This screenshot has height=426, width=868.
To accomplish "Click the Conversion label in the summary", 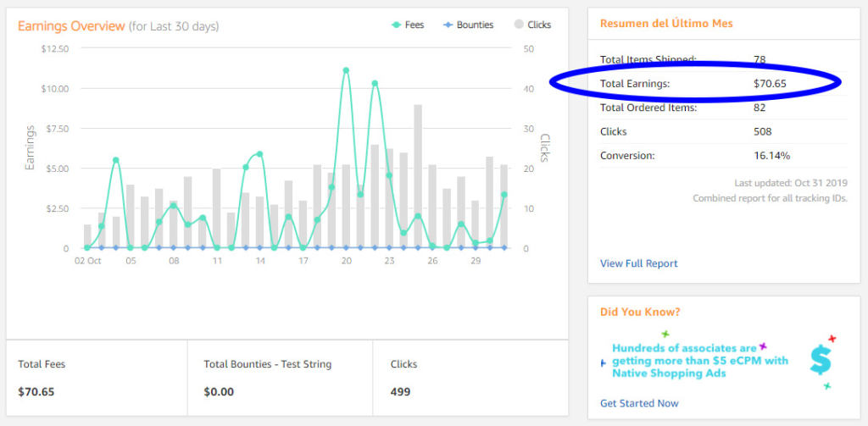I will (x=627, y=156).
